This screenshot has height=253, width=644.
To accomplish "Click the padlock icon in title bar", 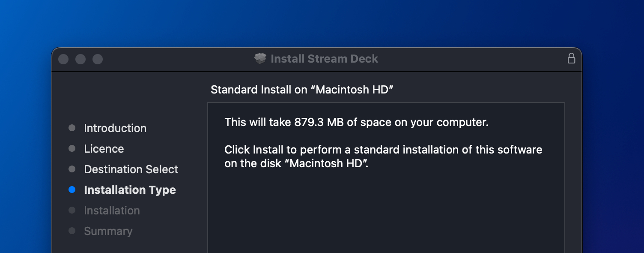I will [x=571, y=58].
